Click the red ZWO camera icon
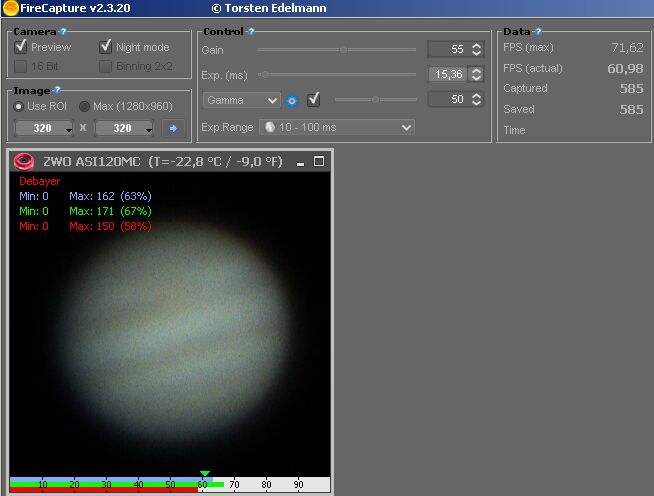Screen dimensions: 654x496 tap(25, 161)
